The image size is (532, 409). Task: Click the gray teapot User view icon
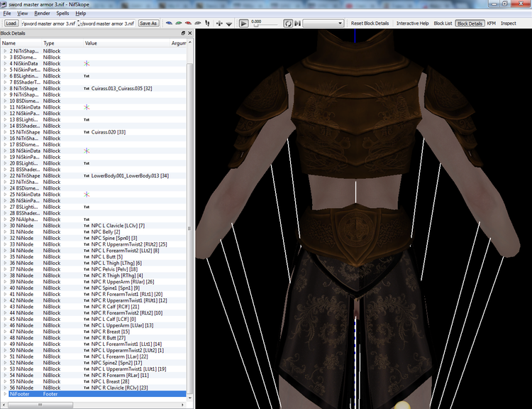point(197,23)
